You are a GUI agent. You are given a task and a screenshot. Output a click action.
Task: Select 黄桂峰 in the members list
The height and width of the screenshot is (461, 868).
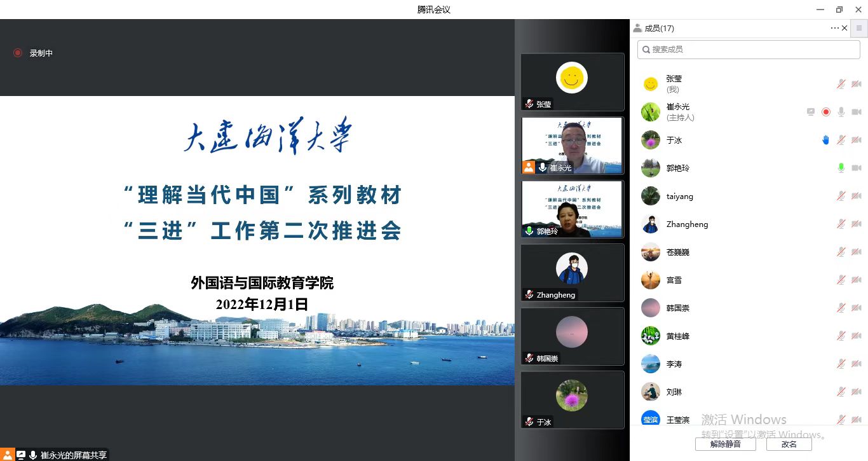677,336
